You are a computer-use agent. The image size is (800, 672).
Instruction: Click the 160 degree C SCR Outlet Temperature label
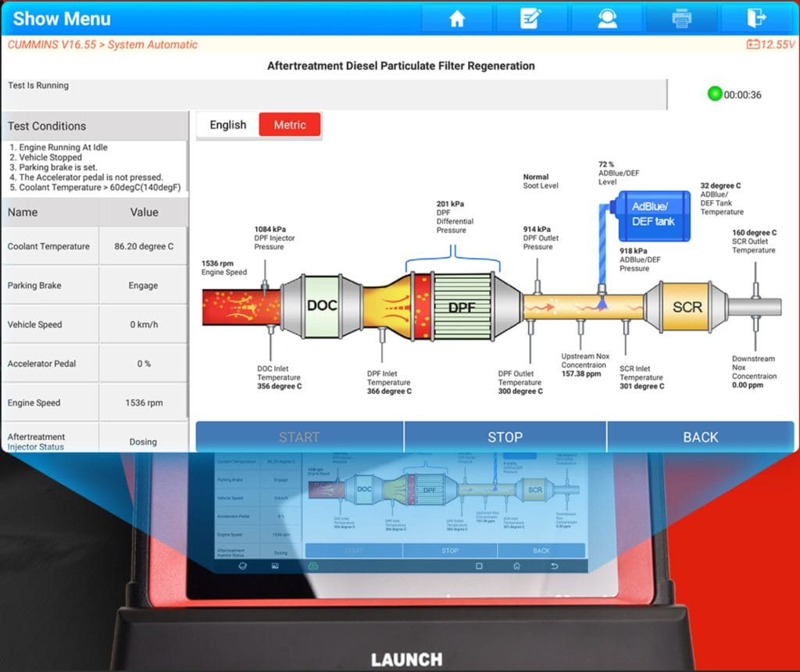click(x=754, y=241)
